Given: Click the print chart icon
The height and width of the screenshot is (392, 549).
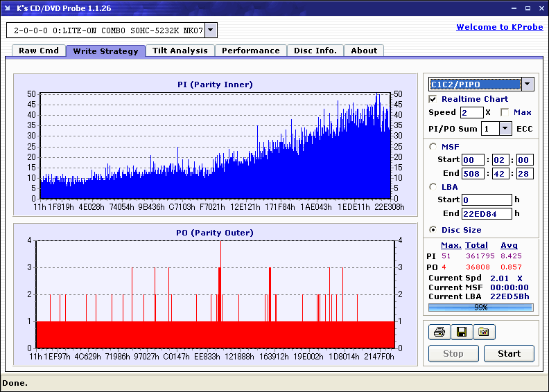Looking at the screenshot, I should (x=439, y=332).
